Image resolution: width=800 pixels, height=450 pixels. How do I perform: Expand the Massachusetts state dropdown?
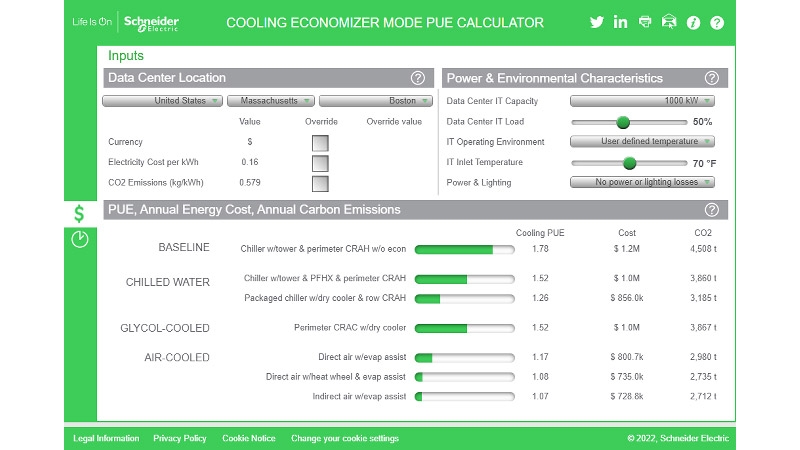(x=271, y=101)
